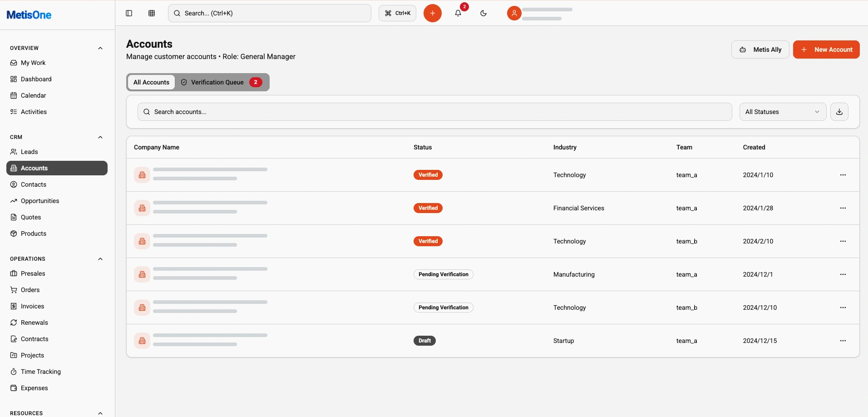The image size is (868, 417).
Task: Switch to the All Accounts tab
Action: click(151, 82)
